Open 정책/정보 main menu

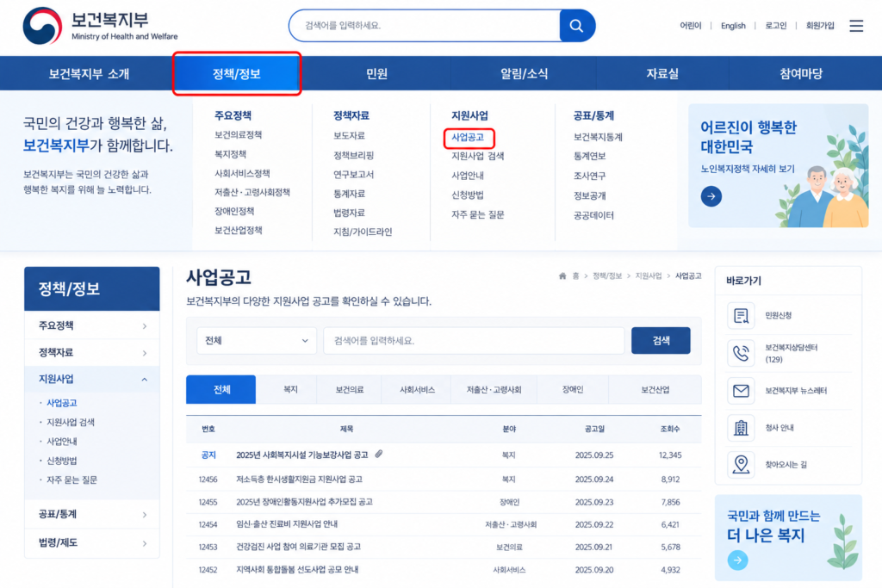pyautogui.click(x=237, y=74)
